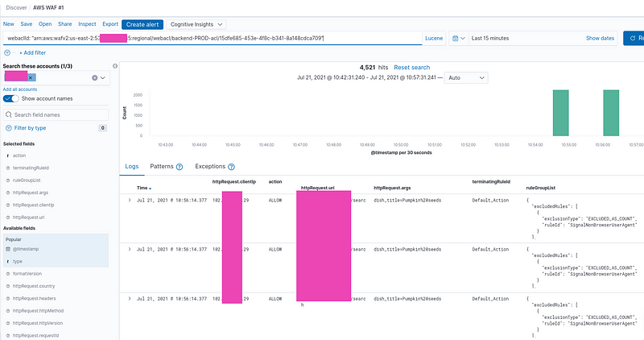Viewport: 644px width, 340px height.
Task: Switch to the Logs tab
Action: (x=132, y=167)
